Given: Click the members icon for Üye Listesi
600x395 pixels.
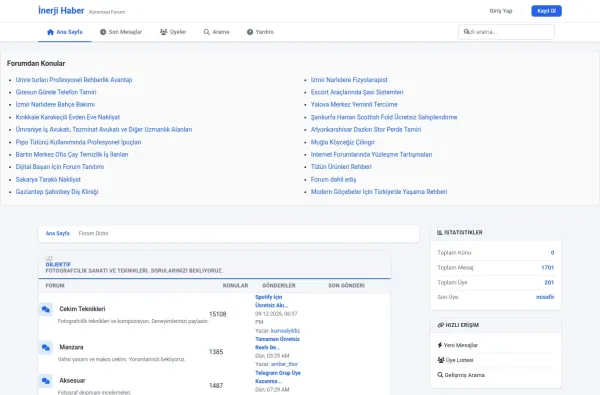Looking at the screenshot, I should click(x=440, y=360).
